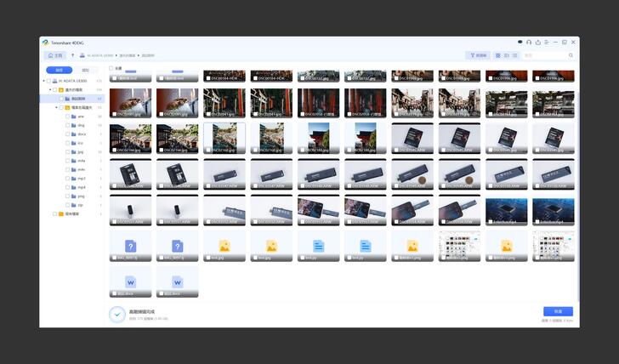This screenshot has height=364, width=619.
Task: Open the leftmost black packaging box RAW thumbnail
Action: coord(412,138)
